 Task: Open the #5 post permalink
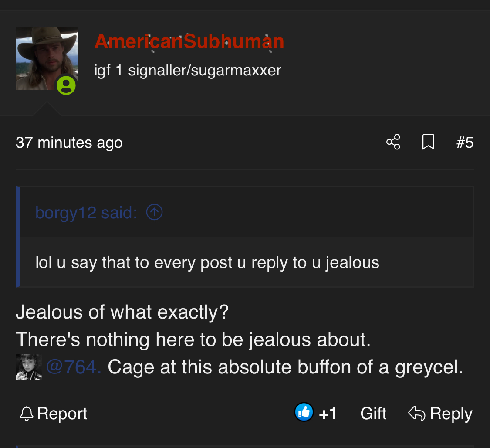pos(464,143)
